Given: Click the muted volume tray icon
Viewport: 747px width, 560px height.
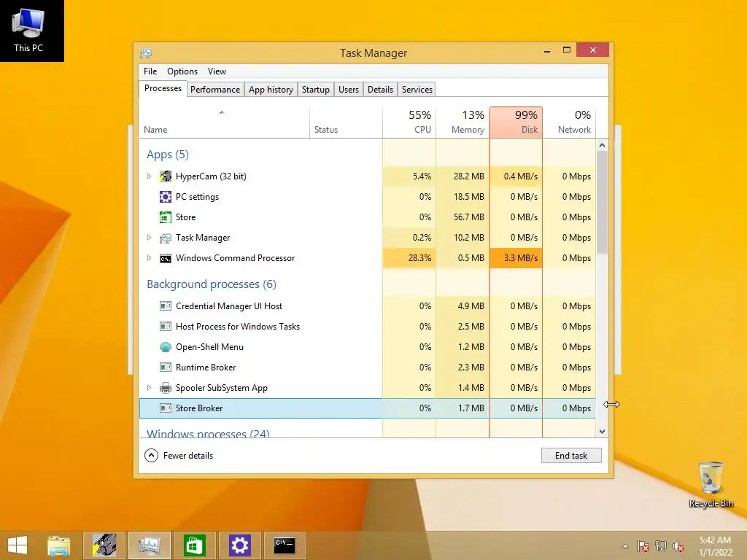Looking at the screenshot, I should pyautogui.click(x=678, y=546).
